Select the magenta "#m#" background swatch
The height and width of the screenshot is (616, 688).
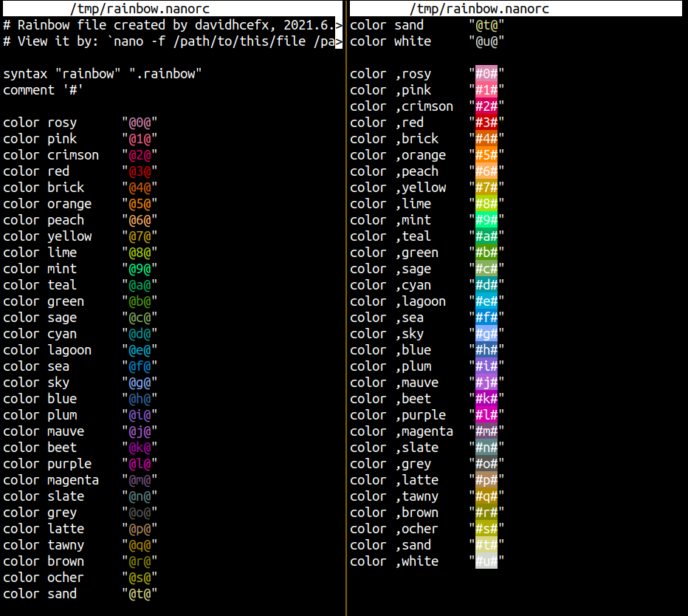point(486,431)
